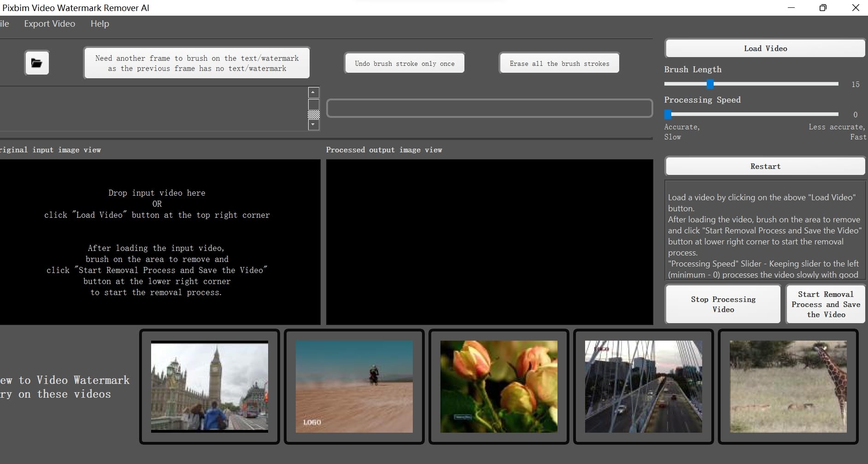Click the Load Video button

pyautogui.click(x=765, y=48)
